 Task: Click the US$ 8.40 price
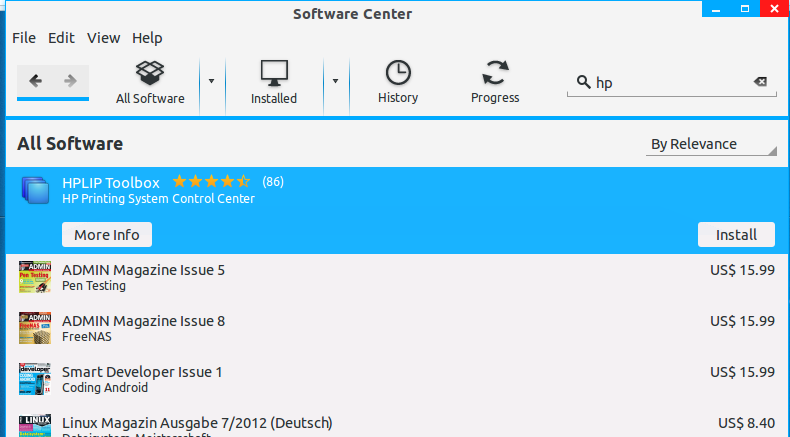tap(746, 422)
